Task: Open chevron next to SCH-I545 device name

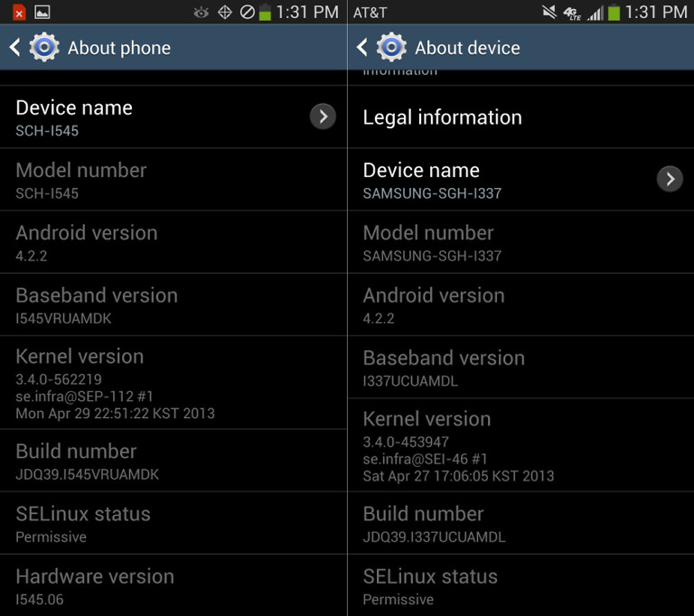Action: click(323, 117)
